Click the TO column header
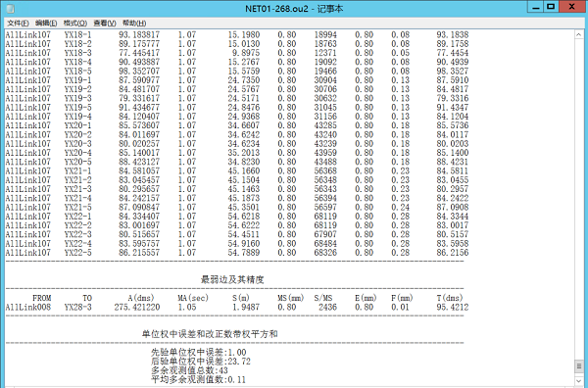 tap(87, 298)
